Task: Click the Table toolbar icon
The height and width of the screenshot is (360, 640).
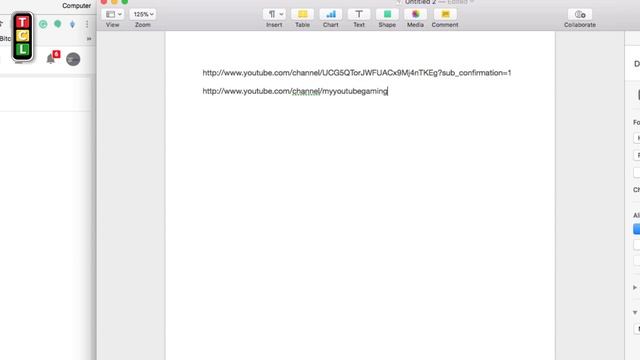Action: [x=302, y=14]
